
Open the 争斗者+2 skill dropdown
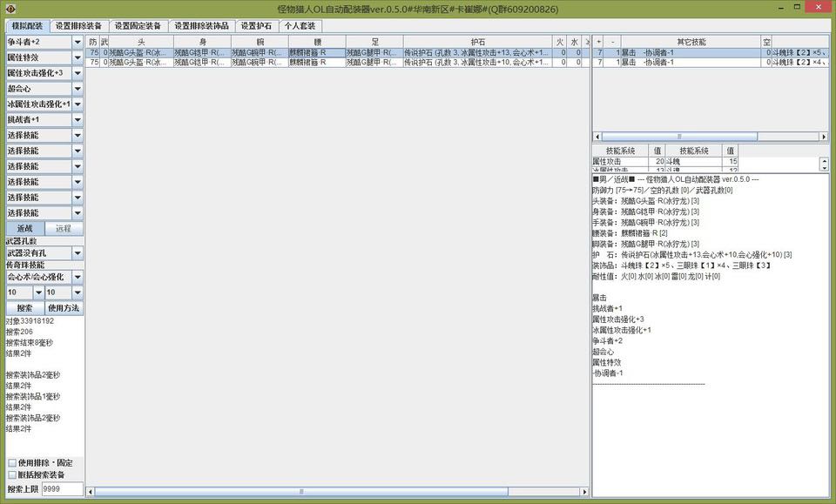tap(78, 42)
